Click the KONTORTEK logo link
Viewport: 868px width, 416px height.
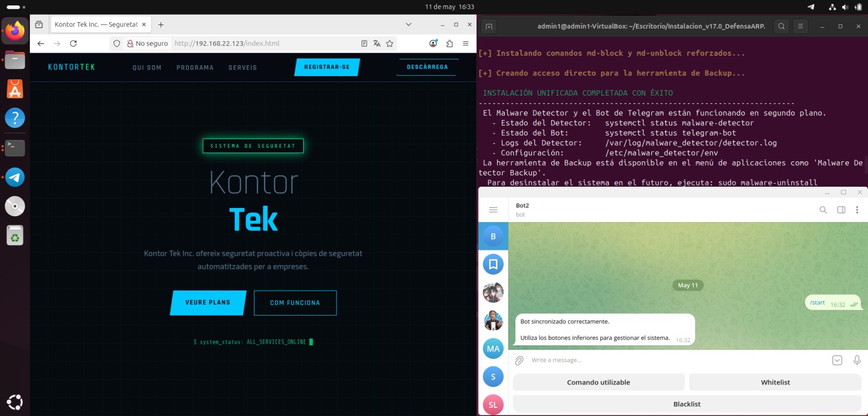pyautogui.click(x=72, y=67)
